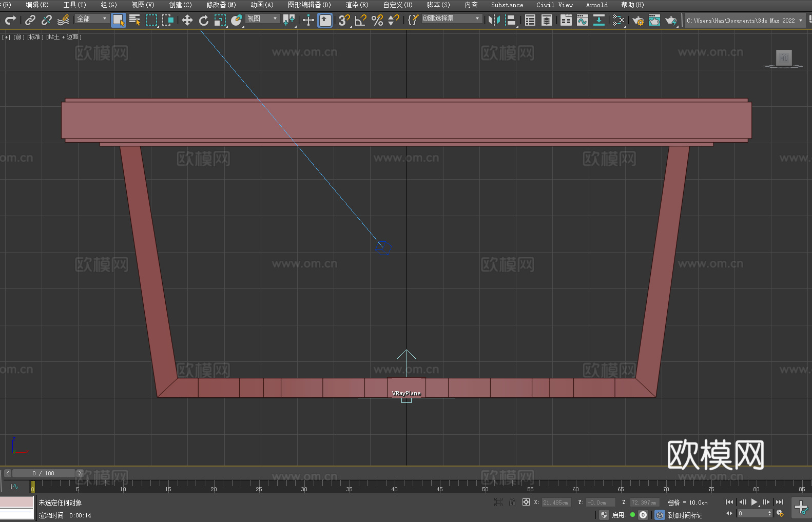812x522 pixels.
Task: Toggle Window/Crossing selection mode
Action: click(168, 20)
